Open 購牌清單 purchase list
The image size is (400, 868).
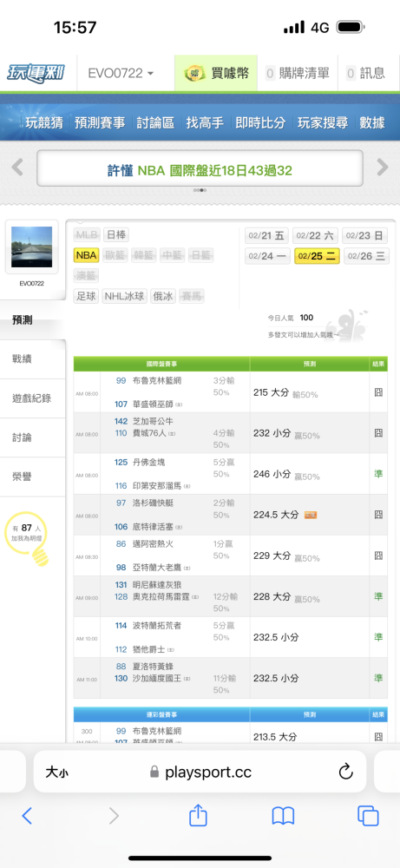[298, 73]
